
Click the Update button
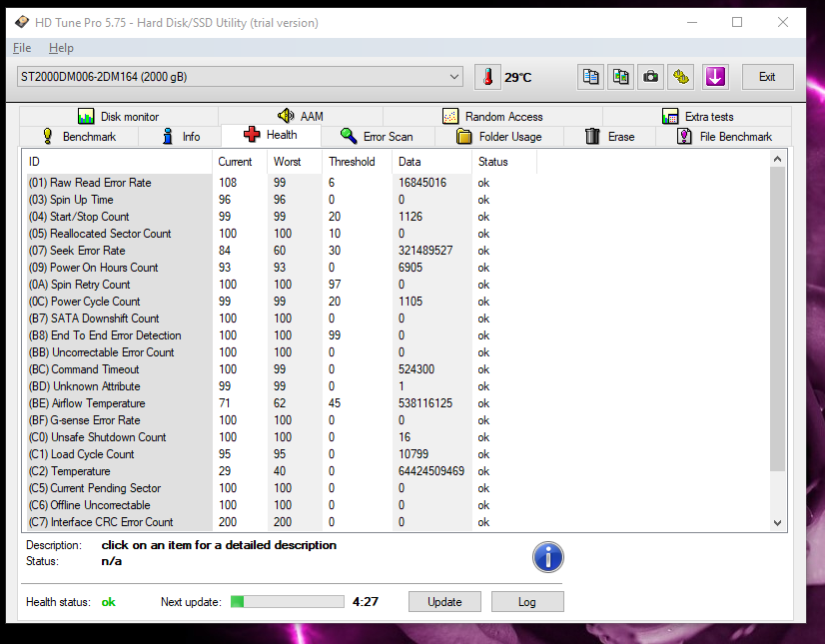pyautogui.click(x=444, y=602)
